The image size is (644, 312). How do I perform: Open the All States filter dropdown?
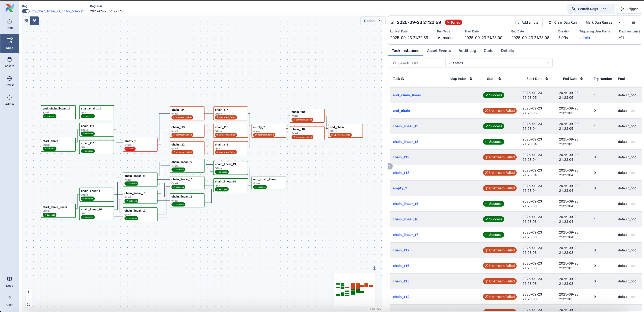pos(499,63)
